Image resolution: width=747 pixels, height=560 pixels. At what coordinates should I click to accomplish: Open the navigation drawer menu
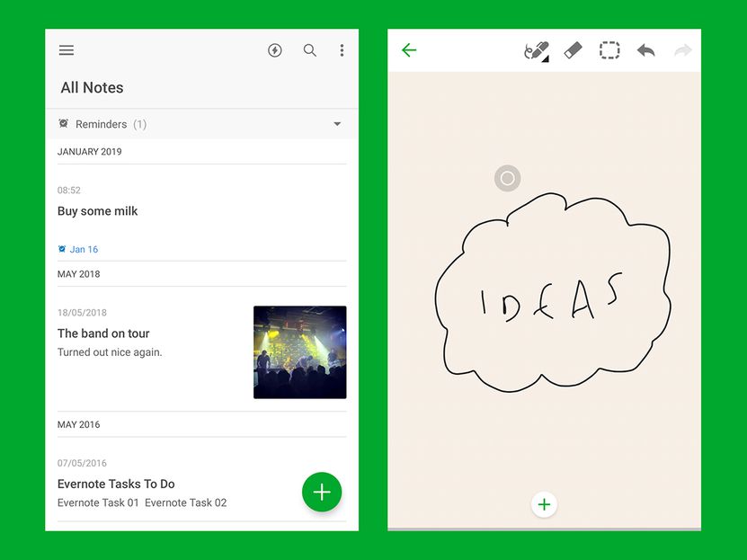tap(67, 50)
